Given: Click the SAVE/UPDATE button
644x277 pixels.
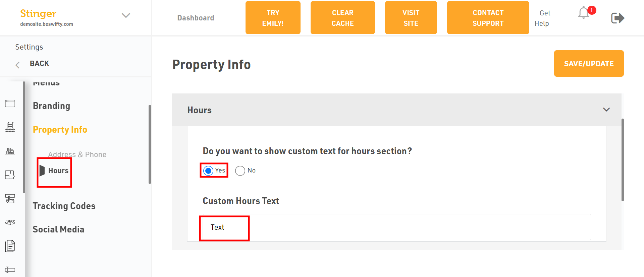Looking at the screenshot, I should [589, 64].
